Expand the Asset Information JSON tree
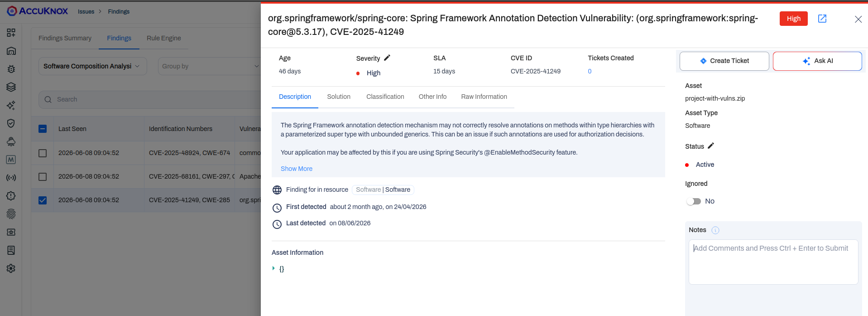Viewport: 868px width, 316px height. (273, 268)
